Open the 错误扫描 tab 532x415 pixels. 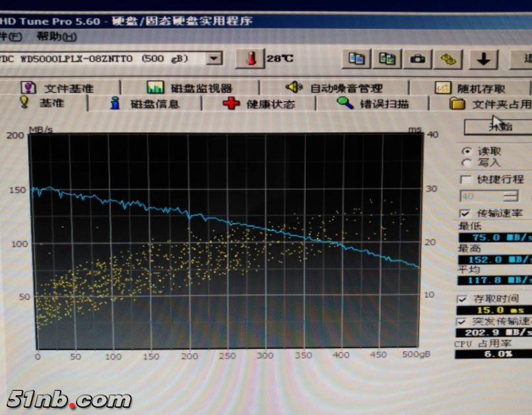373,104
